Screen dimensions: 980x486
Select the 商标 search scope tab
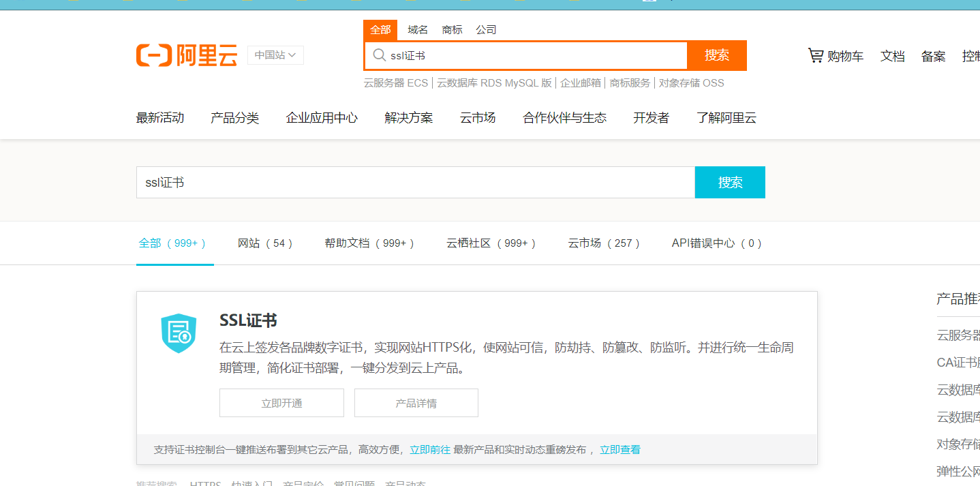tap(452, 29)
